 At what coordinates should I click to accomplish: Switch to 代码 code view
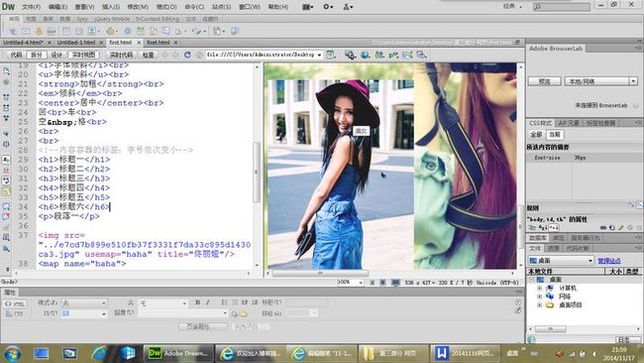point(16,55)
